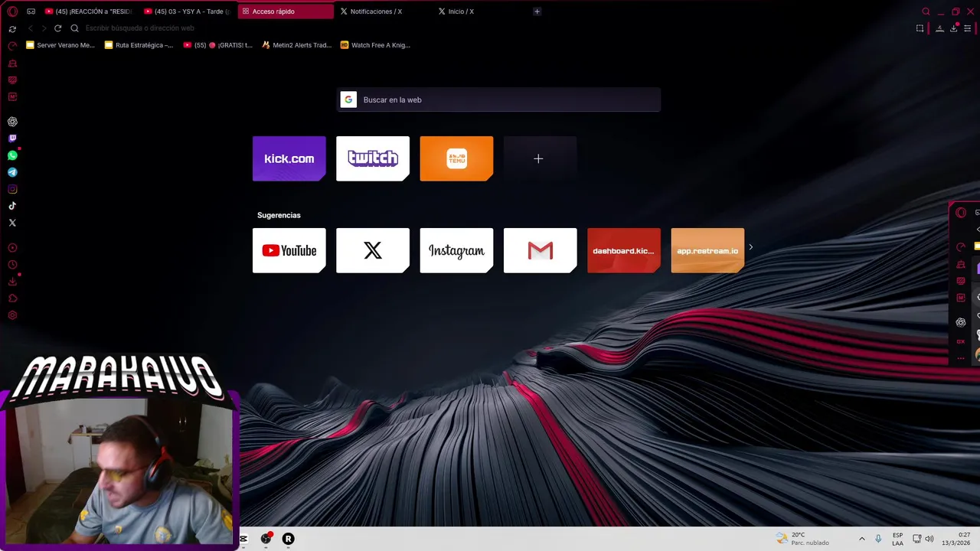The height and width of the screenshot is (551, 980).
Task: Open the Player icon in sidebar
Action: point(12,248)
